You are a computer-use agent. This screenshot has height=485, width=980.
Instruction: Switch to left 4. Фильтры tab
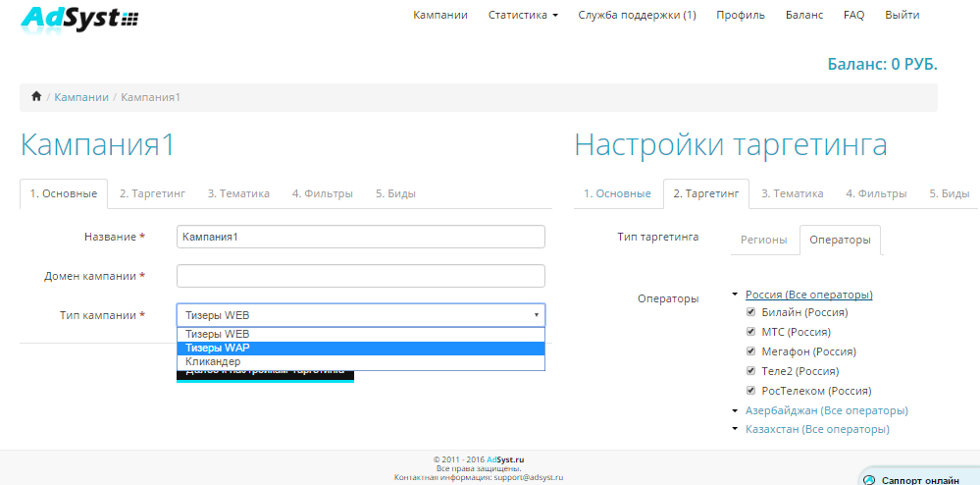pos(323,193)
